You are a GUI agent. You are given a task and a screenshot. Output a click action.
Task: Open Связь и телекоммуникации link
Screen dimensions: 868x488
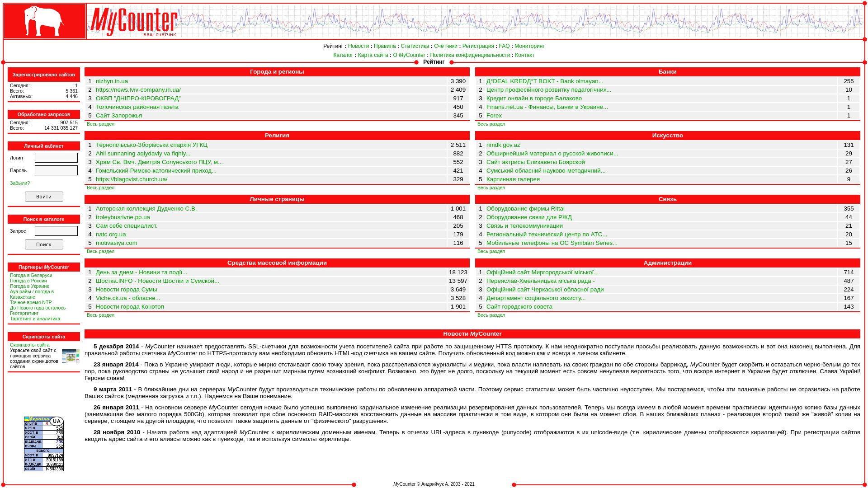524,226
